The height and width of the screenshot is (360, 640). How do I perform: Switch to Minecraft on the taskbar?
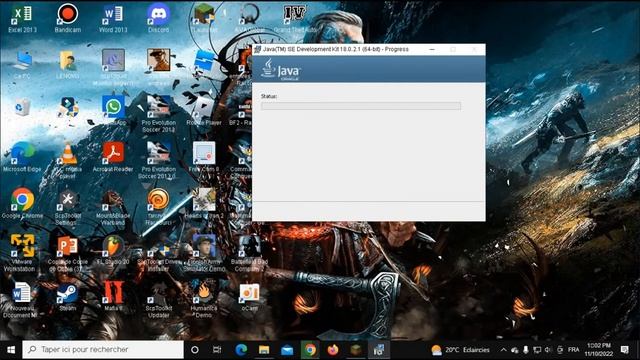click(356, 350)
